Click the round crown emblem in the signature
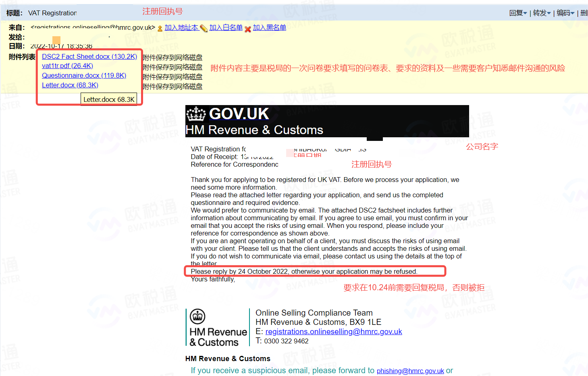This screenshot has width=588, height=376. pos(197,316)
